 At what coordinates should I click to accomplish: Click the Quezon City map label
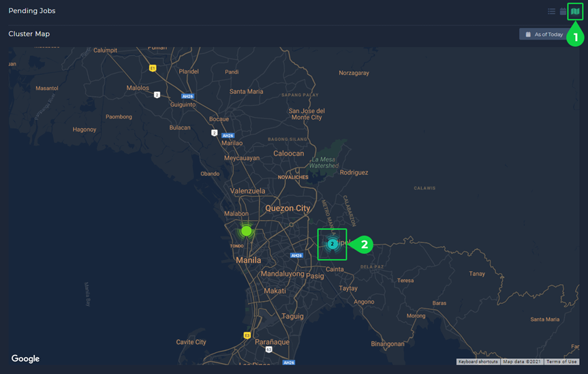(288, 208)
